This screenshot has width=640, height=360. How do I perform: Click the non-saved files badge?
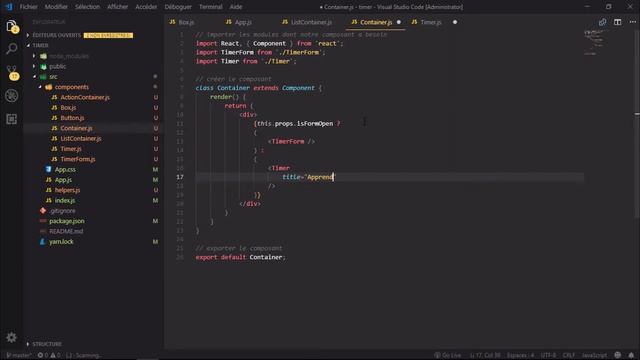point(108,36)
